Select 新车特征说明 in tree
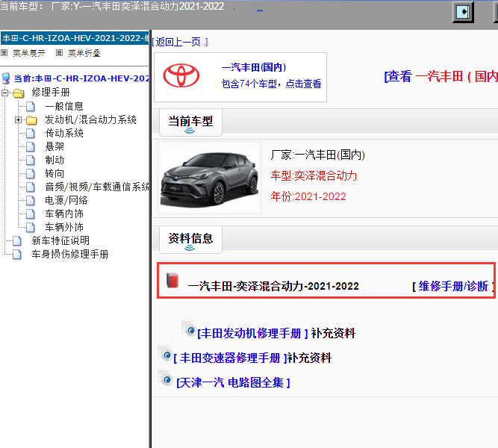Image resolution: width=498 pixels, height=448 pixels. 60,241
